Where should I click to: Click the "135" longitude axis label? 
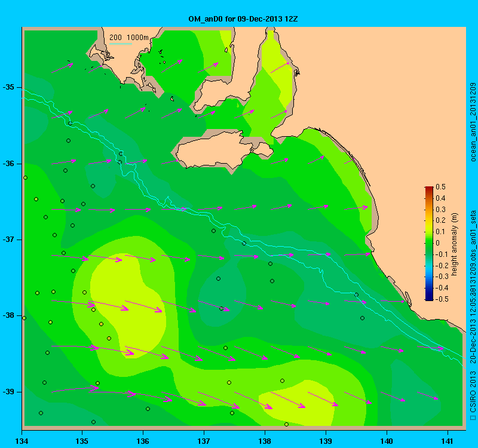82,441
